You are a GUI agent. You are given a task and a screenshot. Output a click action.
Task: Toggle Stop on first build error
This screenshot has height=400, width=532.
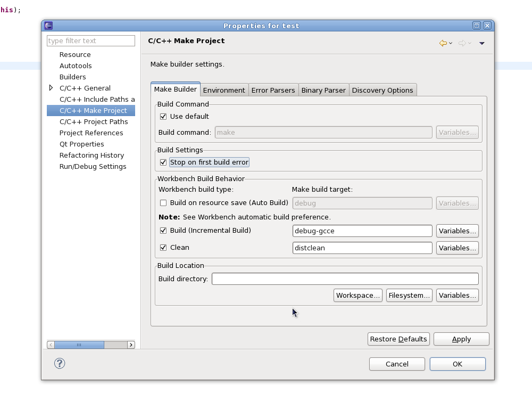click(x=163, y=162)
